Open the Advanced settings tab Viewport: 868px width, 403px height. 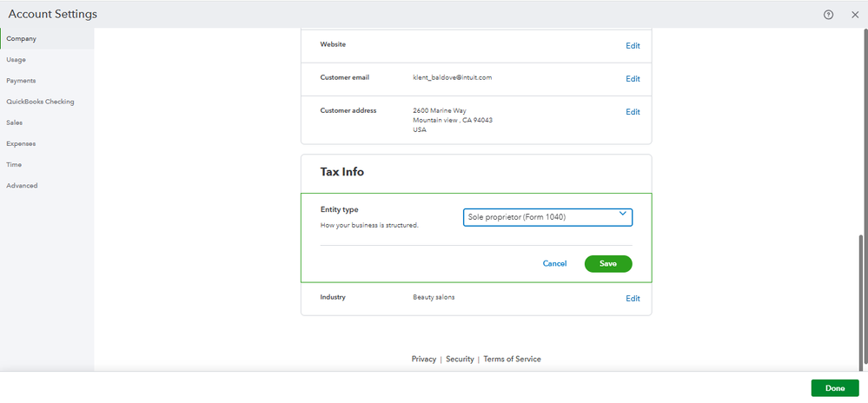pyautogui.click(x=22, y=185)
